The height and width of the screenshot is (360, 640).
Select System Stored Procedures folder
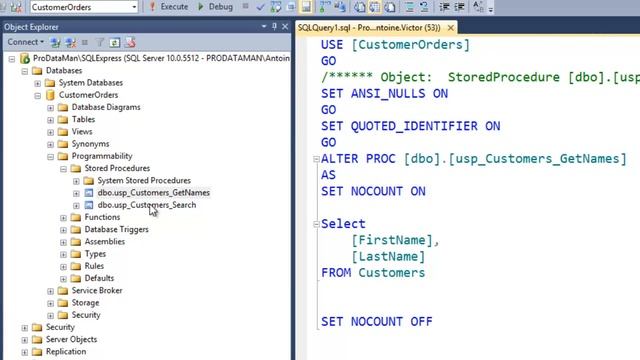(144, 180)
